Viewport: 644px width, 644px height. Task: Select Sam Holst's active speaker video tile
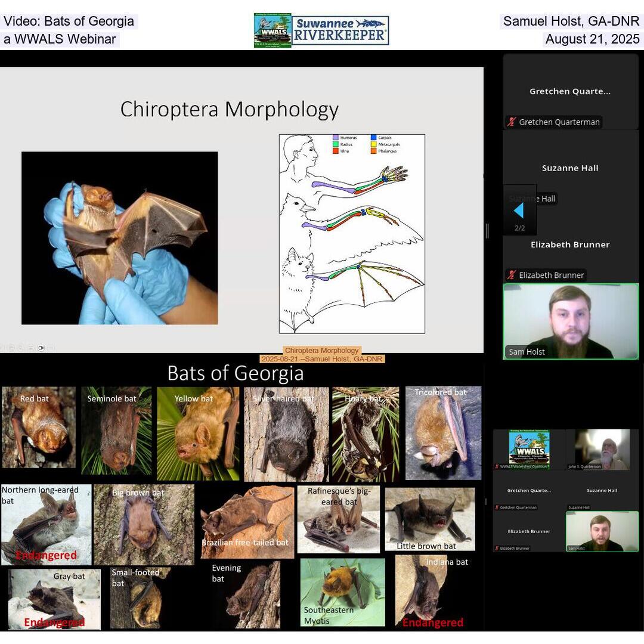point(571,321)
